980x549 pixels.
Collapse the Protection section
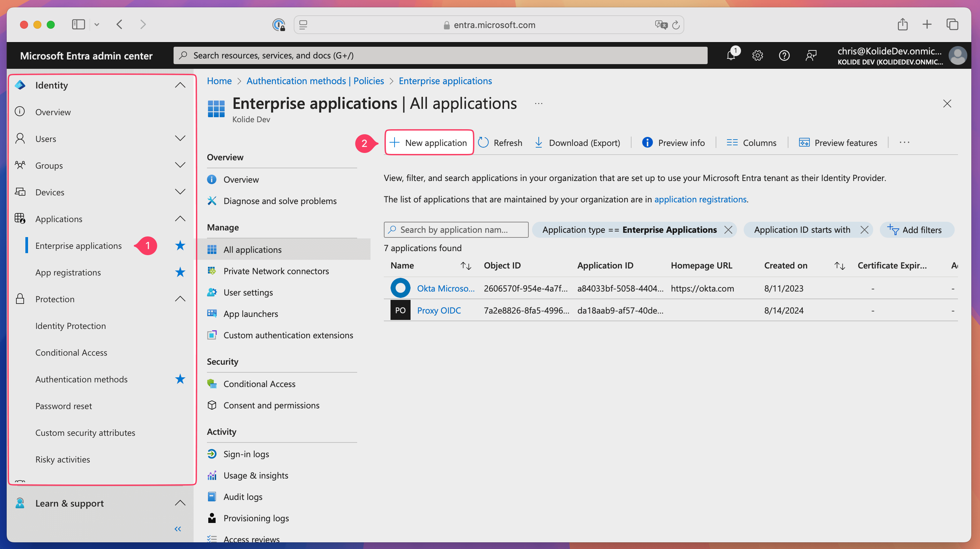[x=180, y=299]
